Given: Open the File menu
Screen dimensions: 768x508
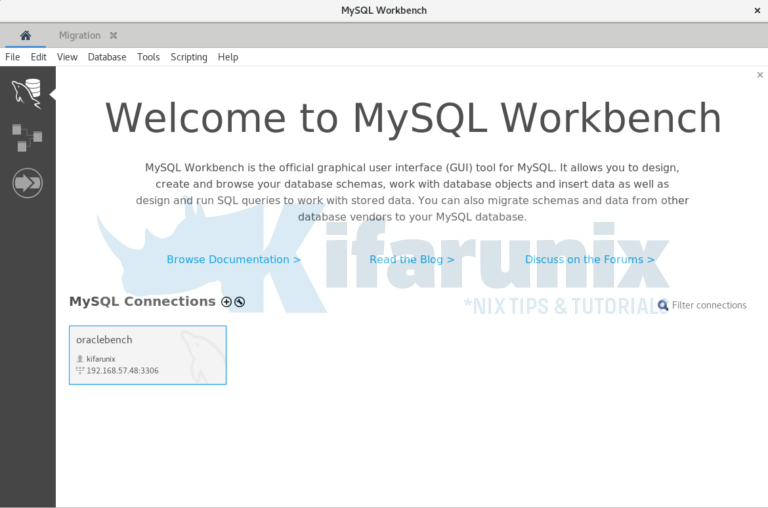Looking at the screenshot, I should pyautogui.click(x=13, y=57).
